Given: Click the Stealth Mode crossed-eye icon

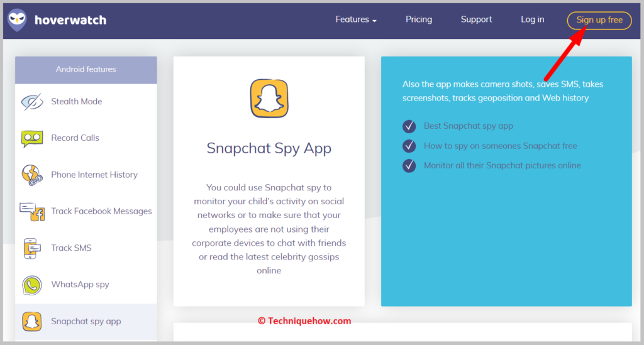Looking at the screenshot, I should tap(32, 102).
